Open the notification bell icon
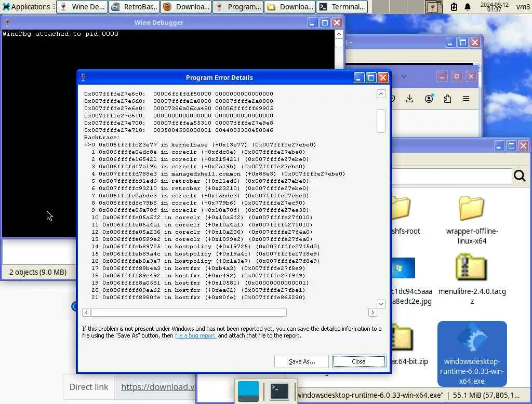This screenshot has width=532, height=404. [468, 7]
